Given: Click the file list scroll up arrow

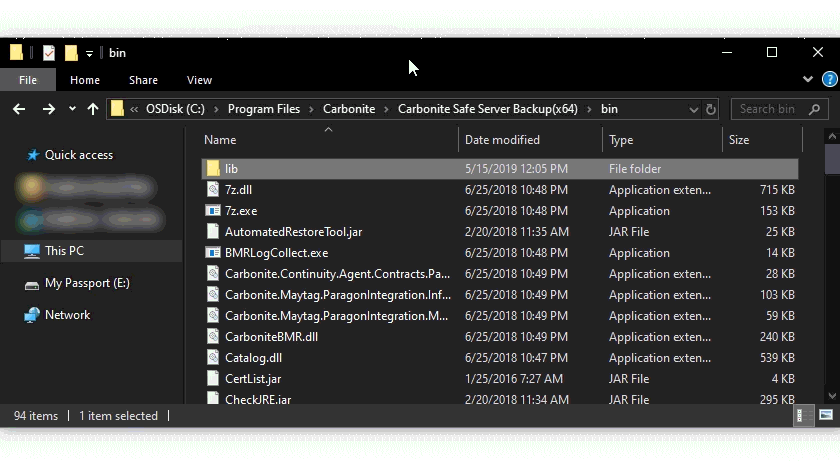Looking at the screenshot, I should pyautogui.click(x=832, y=136).
